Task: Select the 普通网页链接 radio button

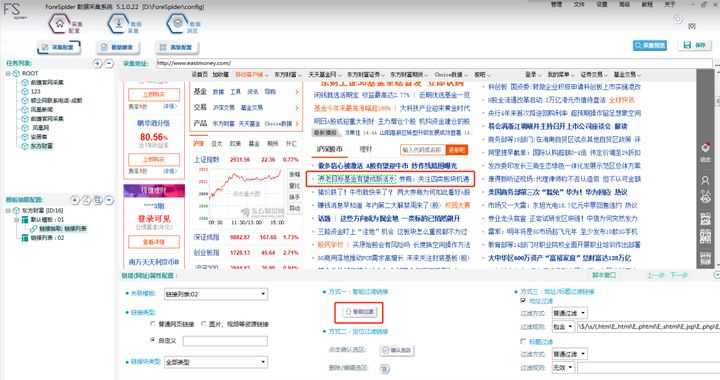Action: 153,324
